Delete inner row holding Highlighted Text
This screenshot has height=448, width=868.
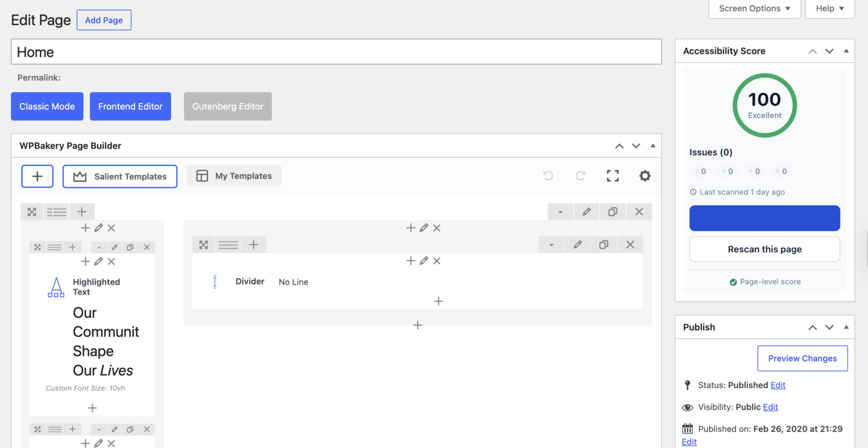click(x=147, y=247)
